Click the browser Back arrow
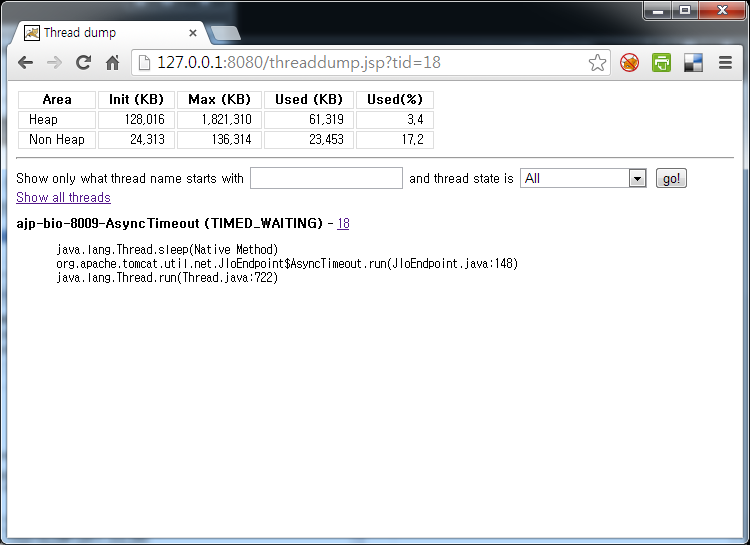This screenshot has height=545, width=750. pyautogui.click(x=25, y=63)
